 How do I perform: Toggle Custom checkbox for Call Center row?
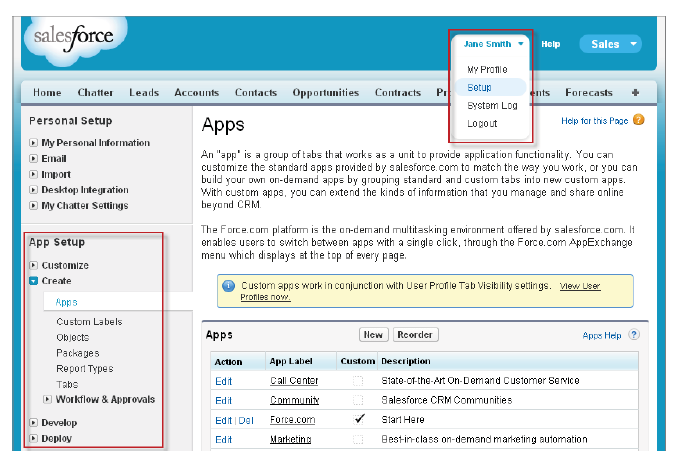tap(358, 381)
